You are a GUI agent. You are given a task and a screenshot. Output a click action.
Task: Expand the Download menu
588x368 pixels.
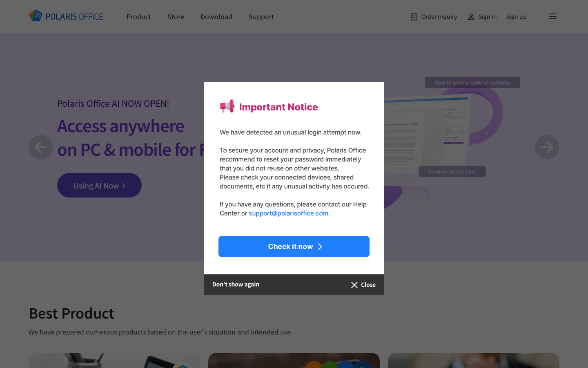(x=216, y=17)
